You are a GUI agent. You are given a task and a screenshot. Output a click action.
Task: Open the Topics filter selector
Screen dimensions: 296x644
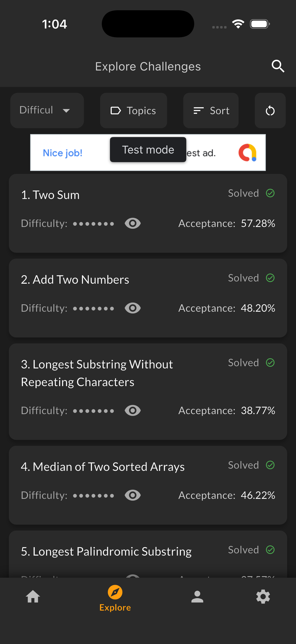click(x=133, y=111)
